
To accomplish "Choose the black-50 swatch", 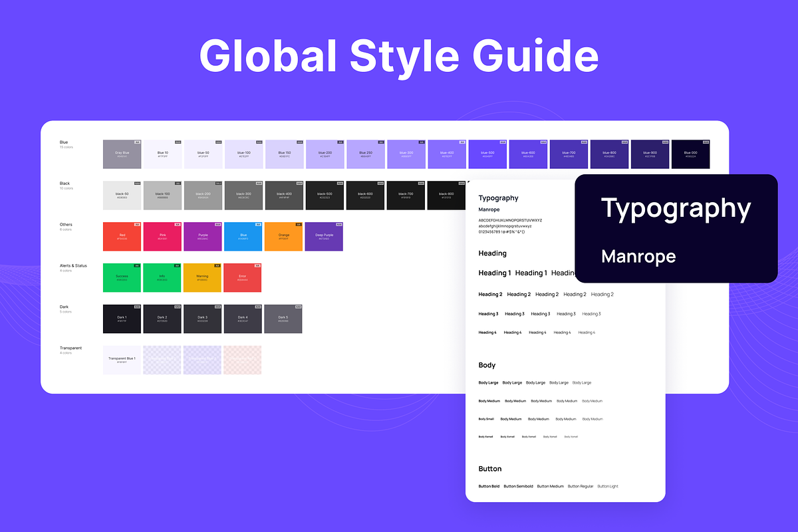I will point(122,196).
